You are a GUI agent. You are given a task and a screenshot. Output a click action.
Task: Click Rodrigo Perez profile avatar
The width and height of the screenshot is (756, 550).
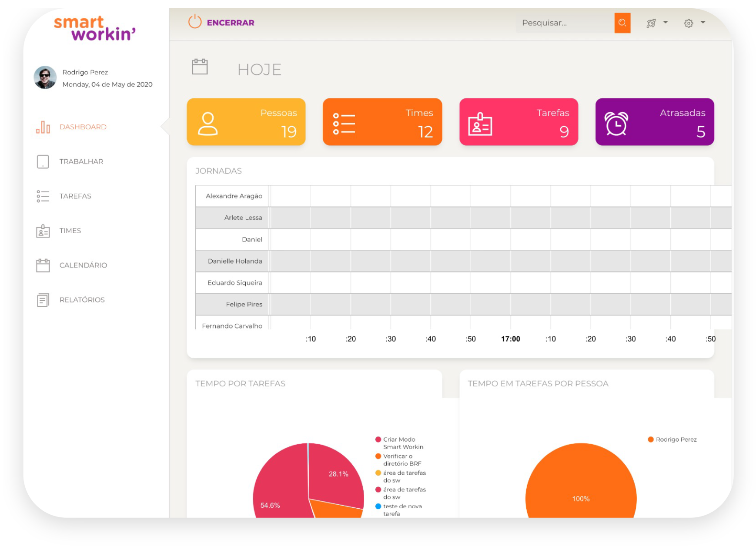coord(45,78)
